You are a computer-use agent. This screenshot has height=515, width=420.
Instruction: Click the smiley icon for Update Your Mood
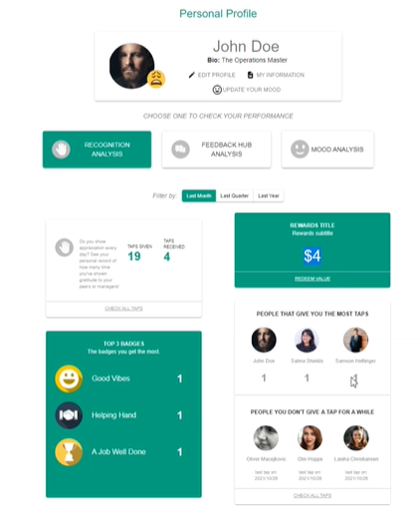[x=217, y=90]
